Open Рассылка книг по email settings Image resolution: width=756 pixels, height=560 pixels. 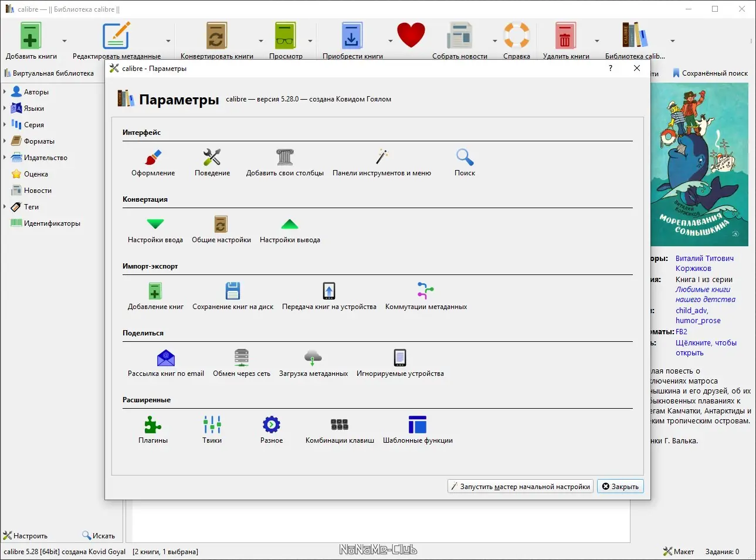(x=166, y=363)
